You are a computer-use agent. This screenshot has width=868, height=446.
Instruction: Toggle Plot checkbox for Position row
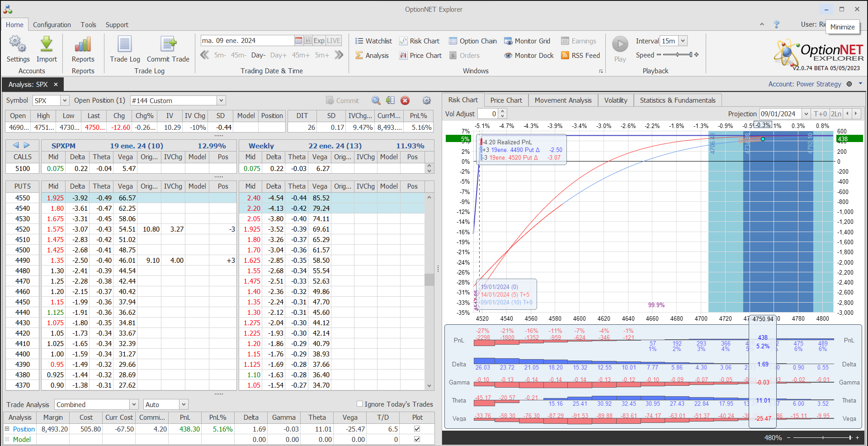(x=417, y=429)
